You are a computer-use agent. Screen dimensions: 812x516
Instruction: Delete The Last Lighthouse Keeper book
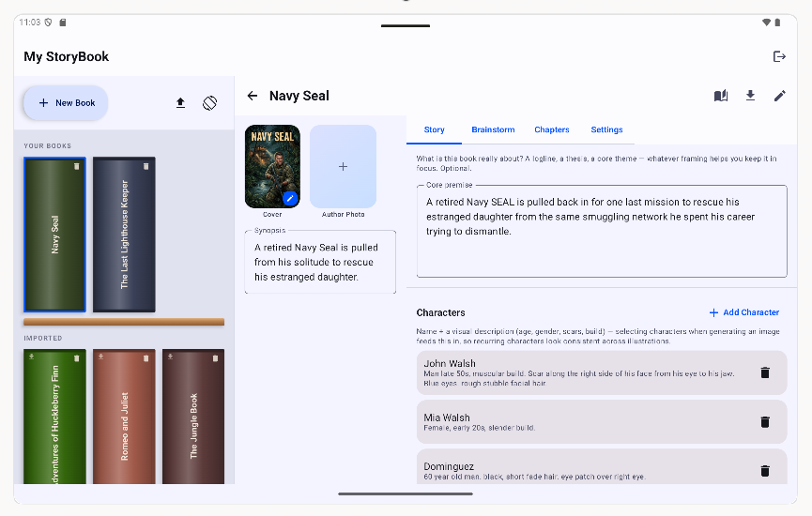pyautogui.click(x=146, y=166)
